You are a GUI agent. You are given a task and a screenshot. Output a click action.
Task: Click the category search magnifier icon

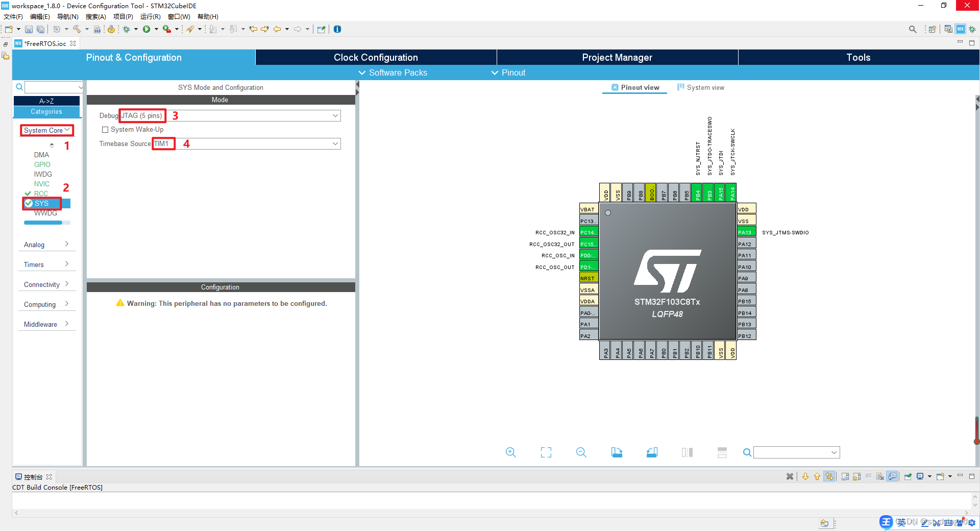pyautogui.click(x=19, y=87)
